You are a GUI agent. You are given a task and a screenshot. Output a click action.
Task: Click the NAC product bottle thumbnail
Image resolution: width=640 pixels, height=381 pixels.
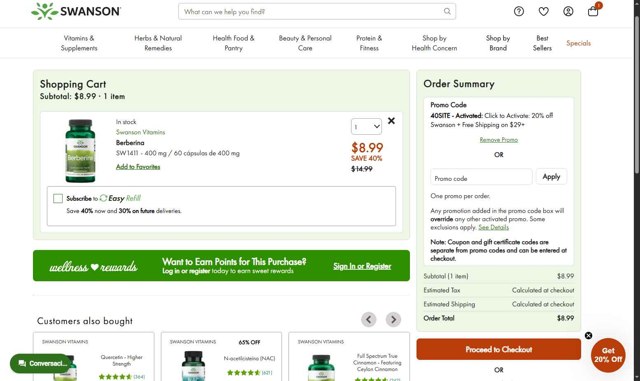click(x=193, y=366)
